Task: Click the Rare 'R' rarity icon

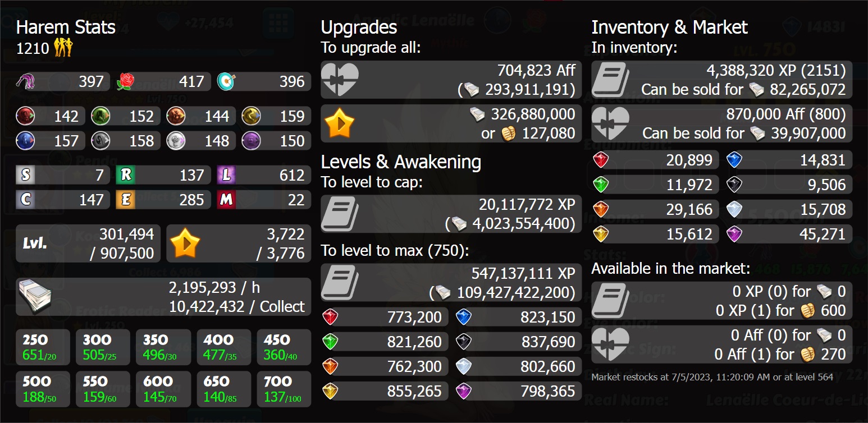Action: pyautogui.click(x=126, y=175)
